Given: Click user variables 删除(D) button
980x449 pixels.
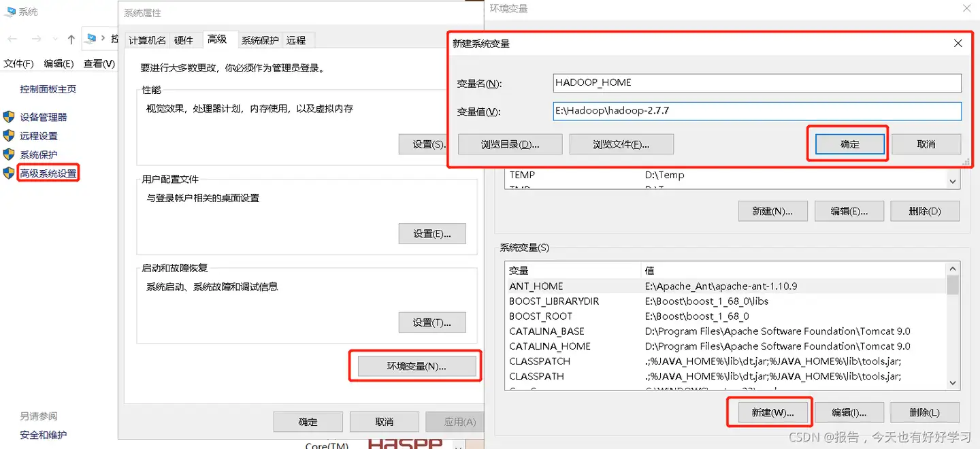Looking at the screenshot, I should 925,211.
